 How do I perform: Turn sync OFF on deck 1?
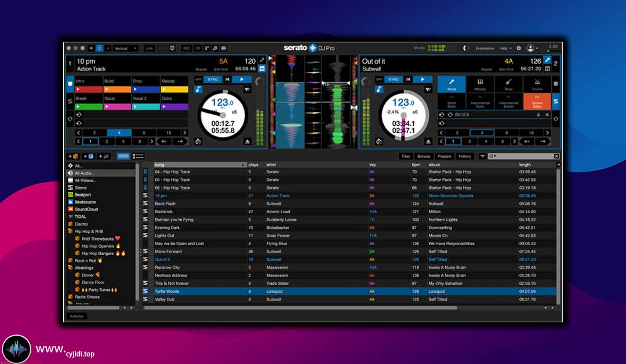[x=198, y=79]
